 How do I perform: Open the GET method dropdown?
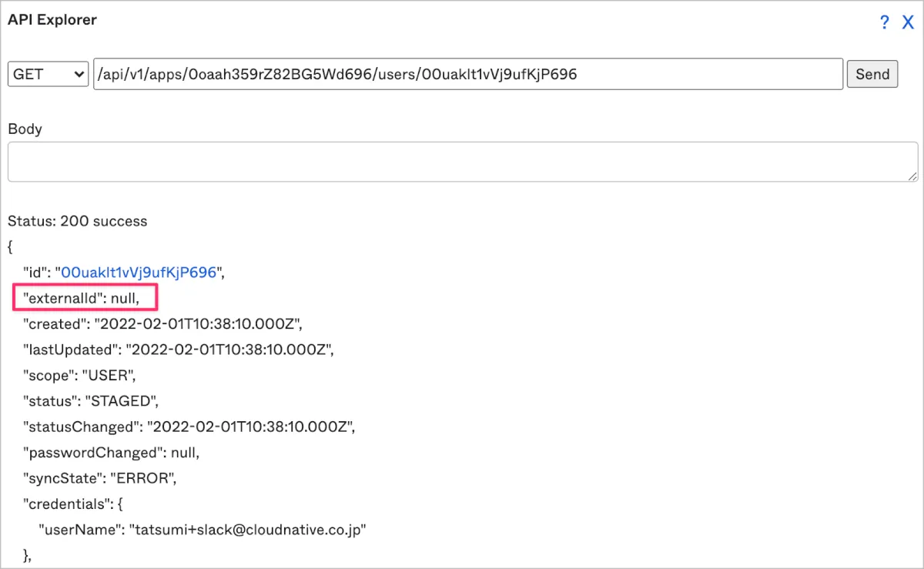pos(48,75)
